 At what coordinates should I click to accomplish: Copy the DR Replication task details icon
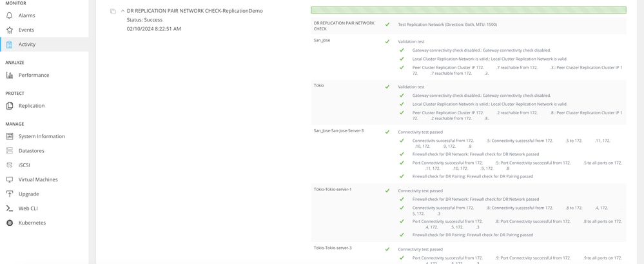pos(113,12)
